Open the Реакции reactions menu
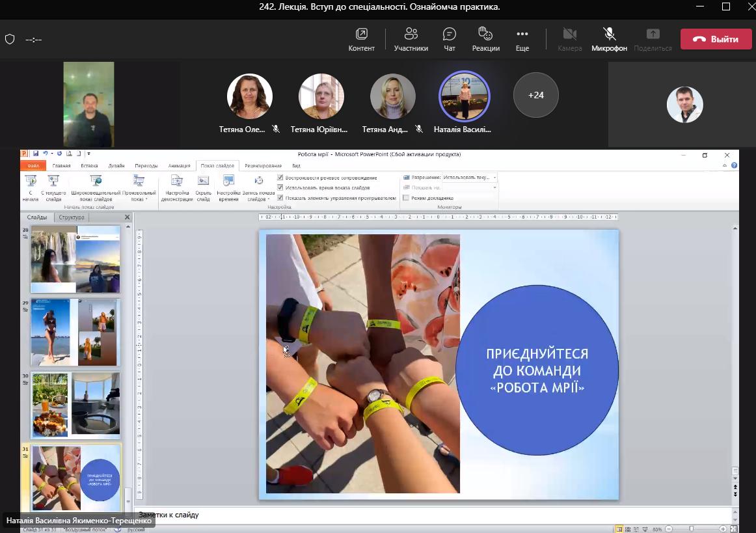 (x=485, y=39)
